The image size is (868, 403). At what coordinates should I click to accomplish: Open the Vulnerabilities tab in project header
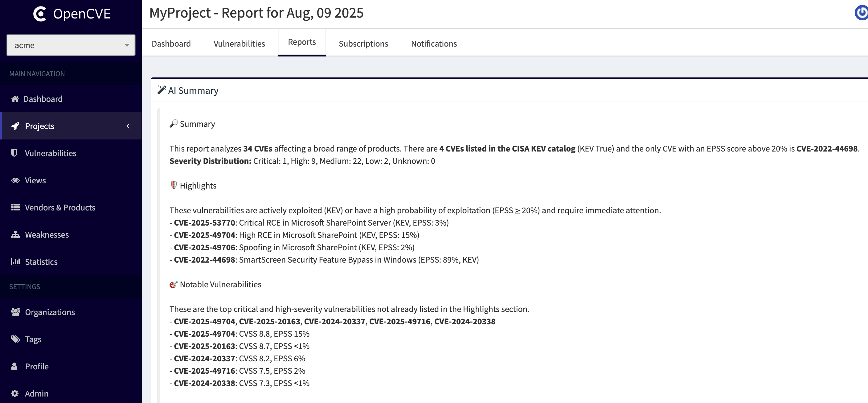click(239, 44)
